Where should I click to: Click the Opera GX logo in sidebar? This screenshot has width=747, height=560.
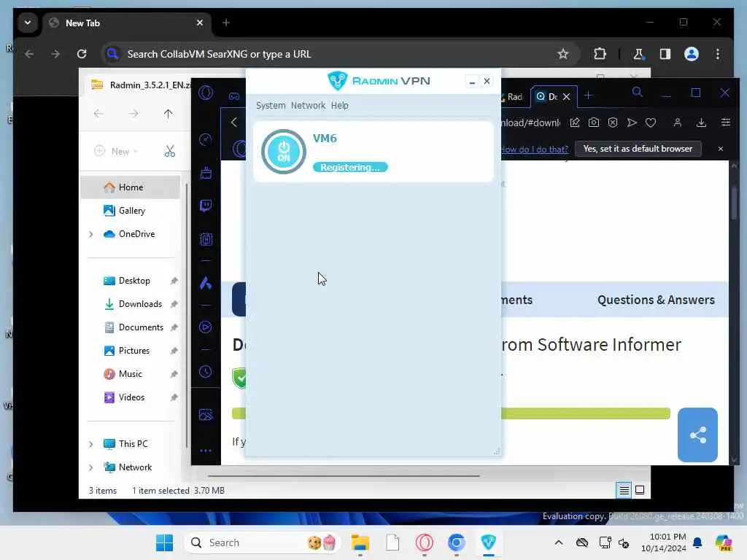point(206,93)
